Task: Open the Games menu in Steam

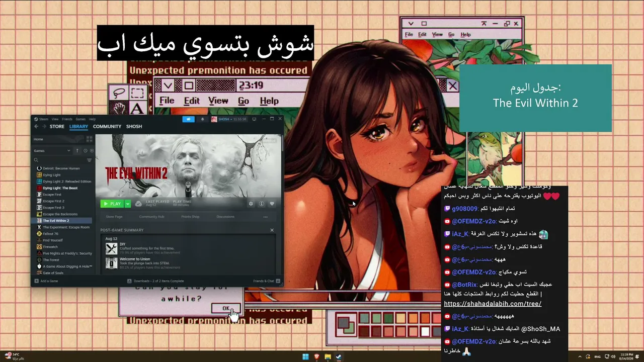Action: click(80, 119)
